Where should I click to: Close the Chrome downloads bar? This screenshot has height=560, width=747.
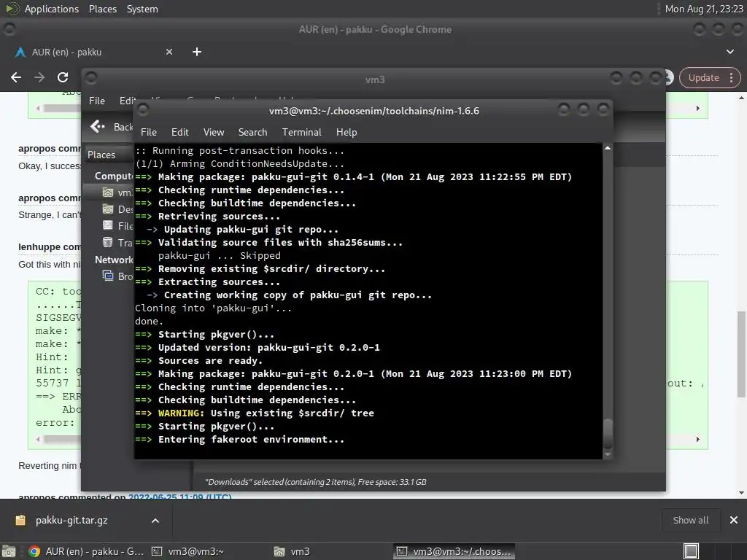click(734, 520)
